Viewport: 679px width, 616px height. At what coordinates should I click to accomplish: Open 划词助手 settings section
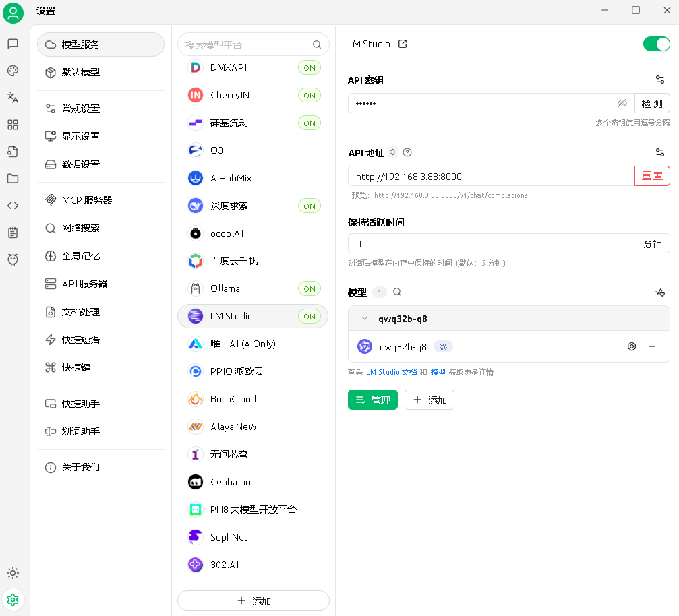[100, 431]
